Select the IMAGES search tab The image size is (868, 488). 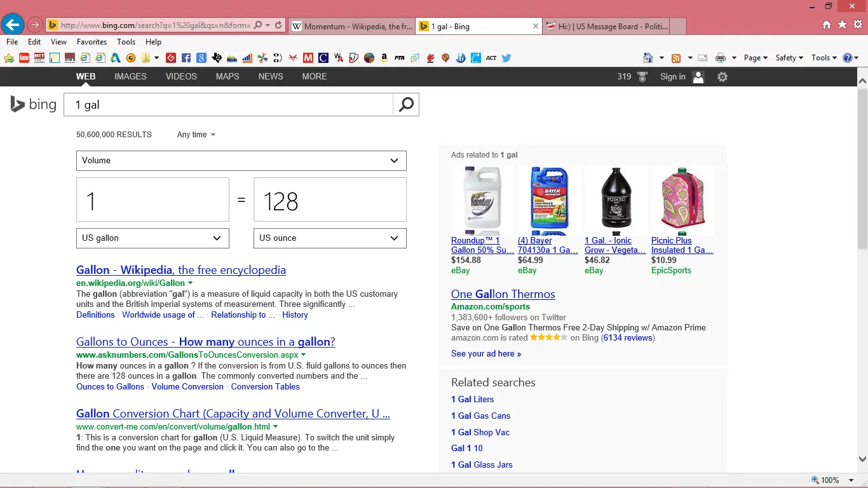(x=130, y=76)
